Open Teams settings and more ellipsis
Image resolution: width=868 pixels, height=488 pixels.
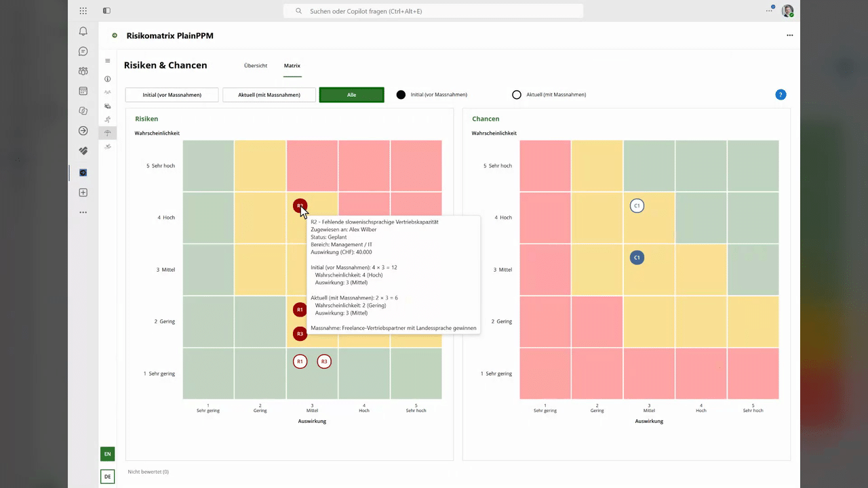click(x=770, y=11)
